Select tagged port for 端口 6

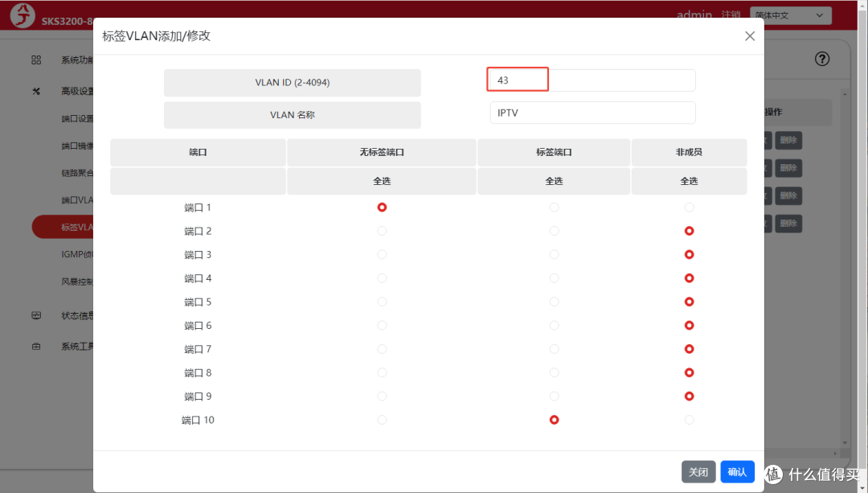(554, 326)
